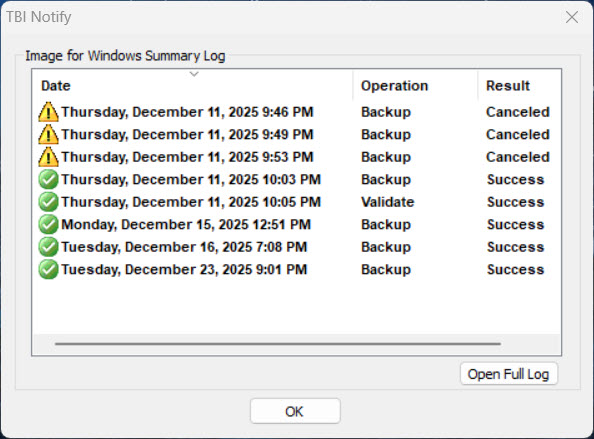Viewport: 594px width, 439px height.
Task: Click success icon for December 16 backup
Action: point(48,247)
